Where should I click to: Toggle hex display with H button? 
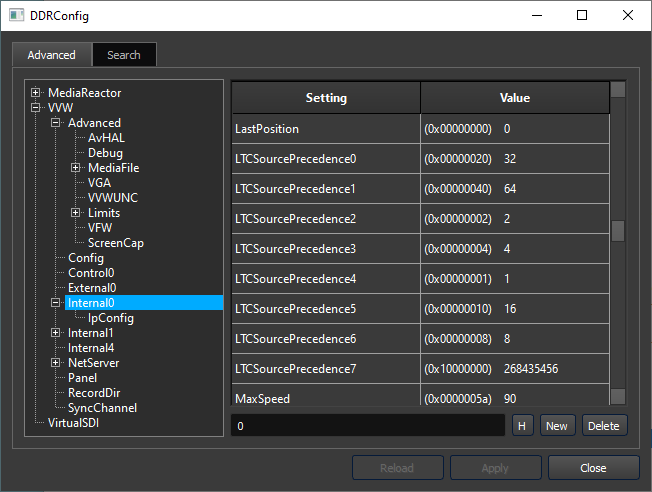click(522, 425)
